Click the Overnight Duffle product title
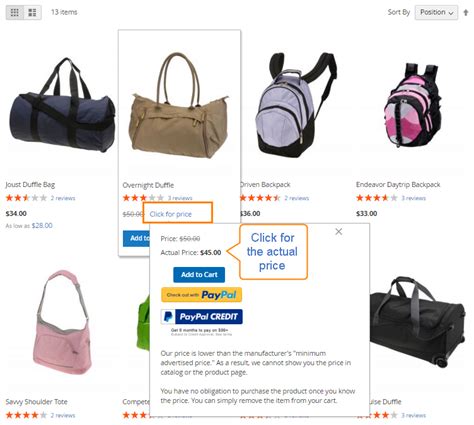The image size is (474, 425). coord(148,185)
